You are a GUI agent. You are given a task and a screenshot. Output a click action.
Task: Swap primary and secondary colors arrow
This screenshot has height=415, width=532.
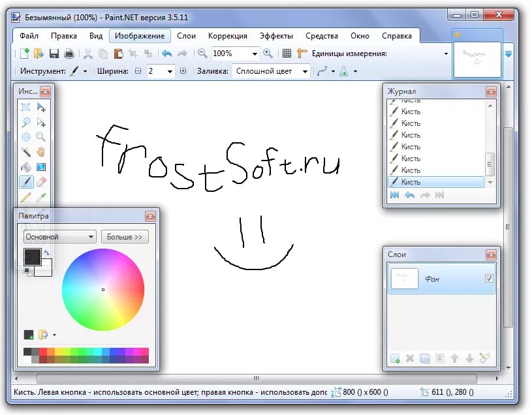[47, 253]
